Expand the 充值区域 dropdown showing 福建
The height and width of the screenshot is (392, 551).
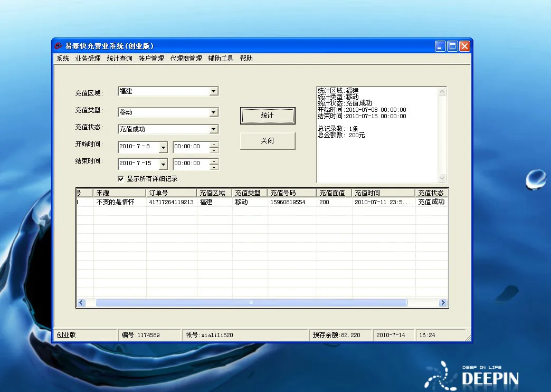[213, 91]
